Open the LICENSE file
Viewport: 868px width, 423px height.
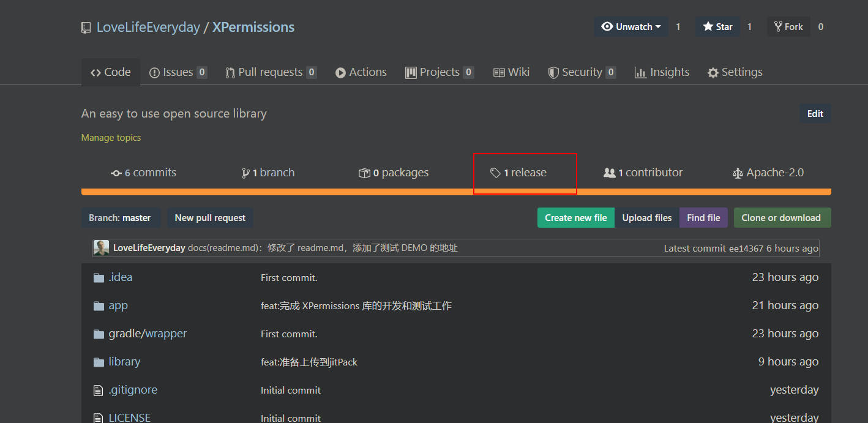pos(129,418)
